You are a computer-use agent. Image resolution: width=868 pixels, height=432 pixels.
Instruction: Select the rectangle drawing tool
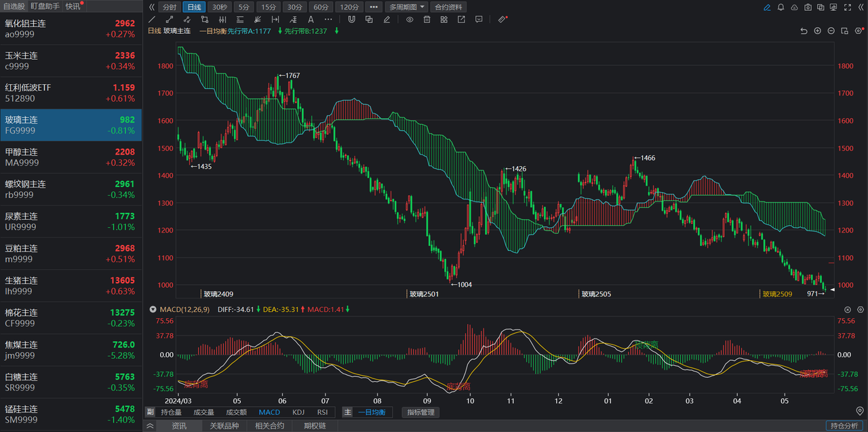click(204, 20)
